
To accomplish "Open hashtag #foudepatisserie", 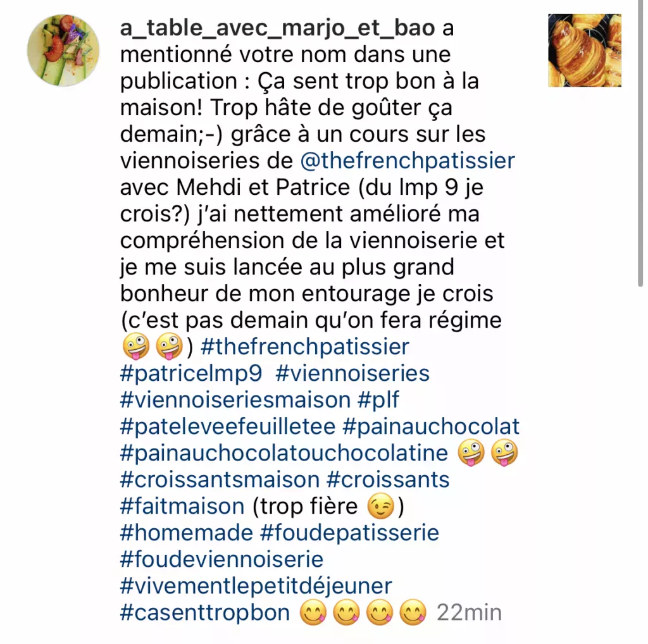I will 349,533.
